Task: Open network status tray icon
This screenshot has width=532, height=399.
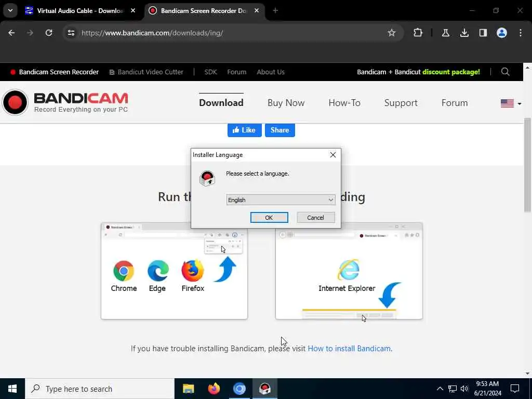Action: [x=453, y=389]
